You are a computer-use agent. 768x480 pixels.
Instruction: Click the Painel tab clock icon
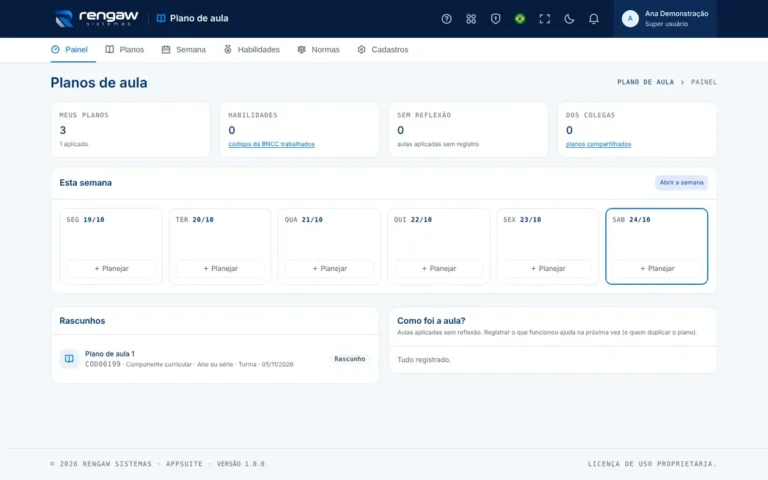tap(55, 49)
